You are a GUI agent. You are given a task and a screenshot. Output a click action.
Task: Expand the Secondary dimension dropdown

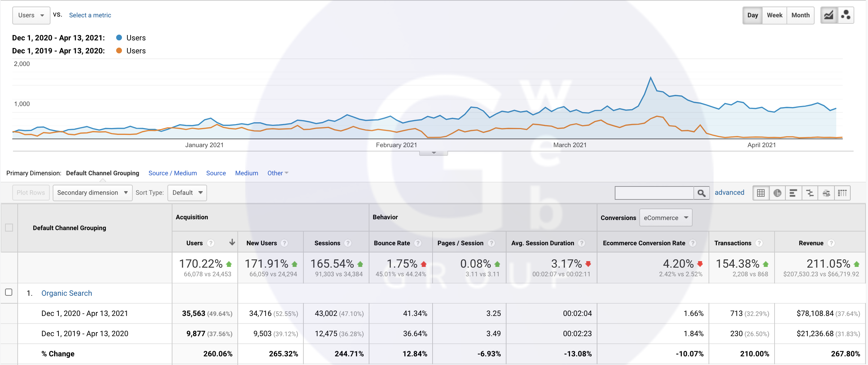[92, 193]
